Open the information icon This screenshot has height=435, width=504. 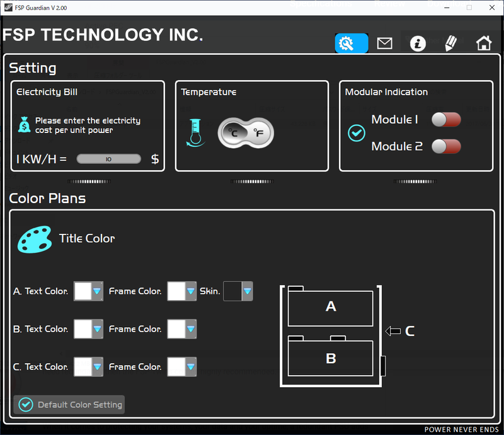418,43
